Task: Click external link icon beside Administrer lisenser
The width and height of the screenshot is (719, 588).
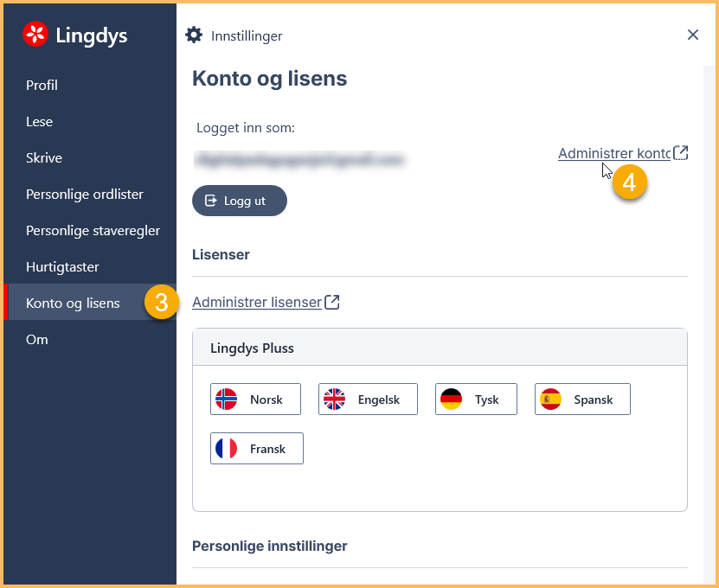Action: [332, 302]
